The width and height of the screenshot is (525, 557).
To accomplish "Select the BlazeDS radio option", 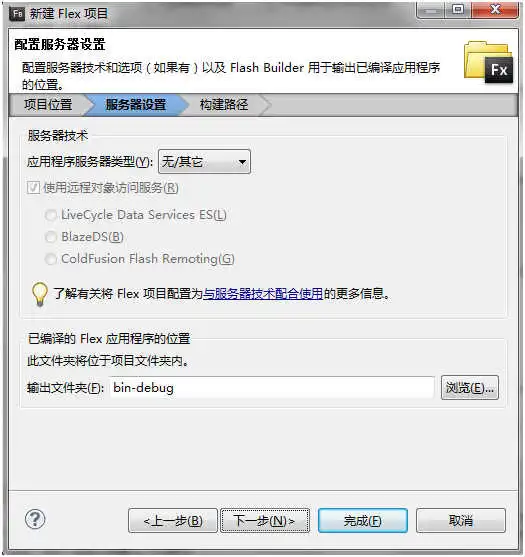I will (51, 237).
